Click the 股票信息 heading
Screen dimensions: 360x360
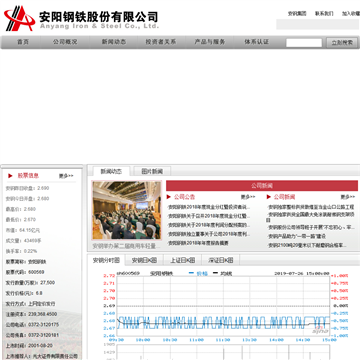28,176
